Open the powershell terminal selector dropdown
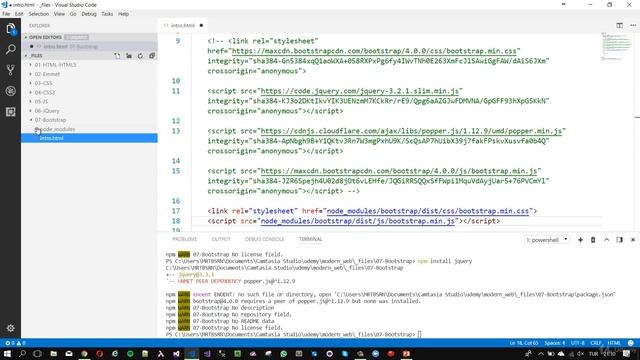Viewport: 640px width, 360px height. point(547,240)
